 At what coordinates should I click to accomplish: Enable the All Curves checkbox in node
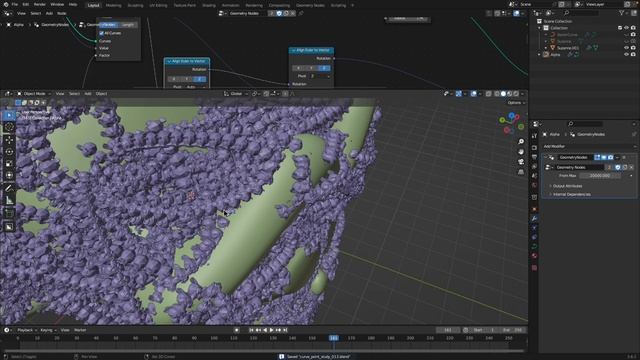point(102,33)
